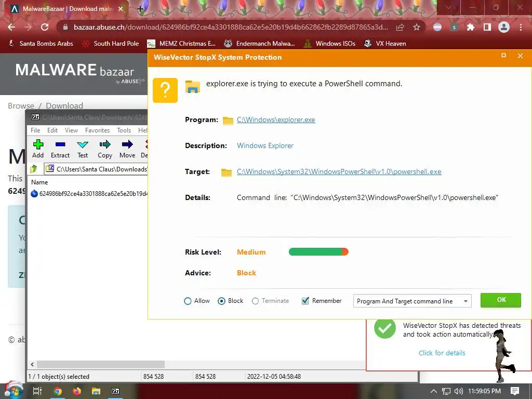The image size is (532, 399).
Task: Open the Edit menu in 7-Zip
Action: pos(52,130)
